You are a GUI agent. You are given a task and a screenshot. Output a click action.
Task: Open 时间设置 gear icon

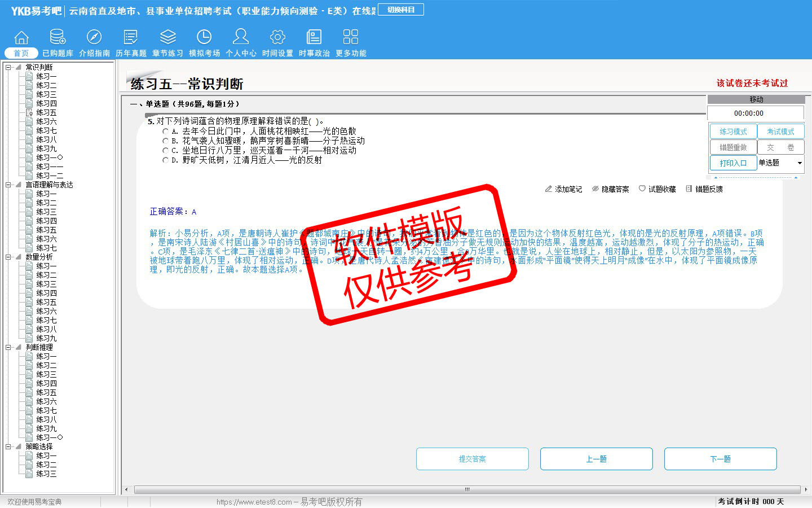277,37
